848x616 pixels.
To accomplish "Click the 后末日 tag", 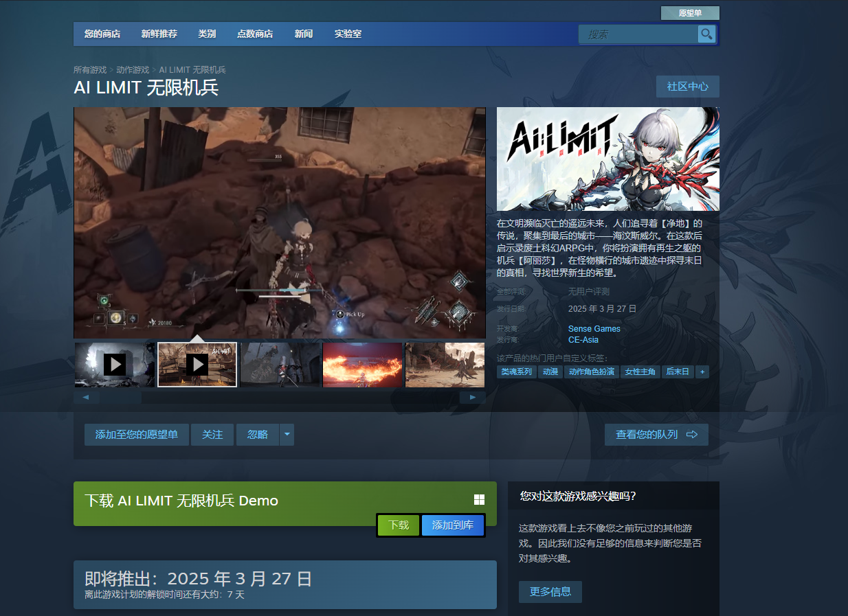I will click(678, 372).
